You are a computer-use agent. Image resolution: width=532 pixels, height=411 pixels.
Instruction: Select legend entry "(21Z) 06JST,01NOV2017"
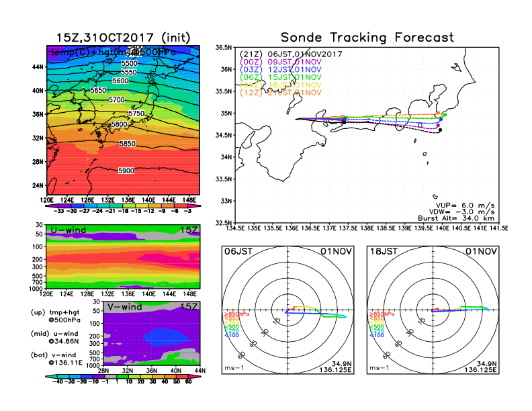[x=291, y=54]
